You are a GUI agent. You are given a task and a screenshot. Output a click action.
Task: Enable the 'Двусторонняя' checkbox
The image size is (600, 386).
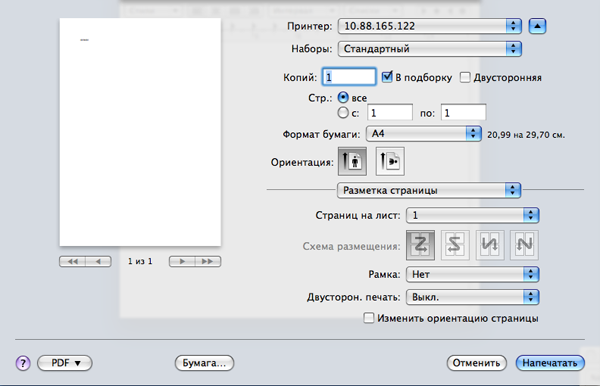pos(465,77)
